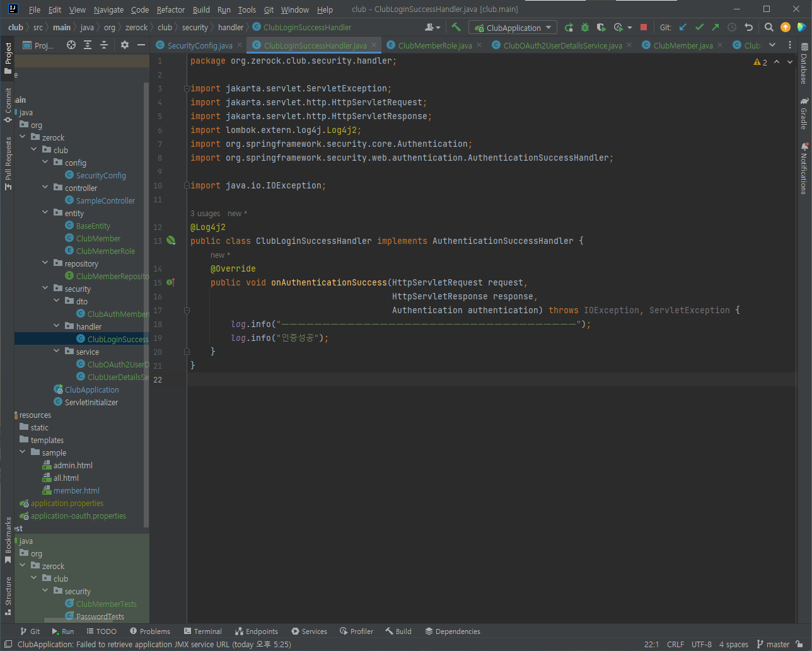
Task: Click UTF-8 encoding in status bar
Action: (x=702, y=644)
